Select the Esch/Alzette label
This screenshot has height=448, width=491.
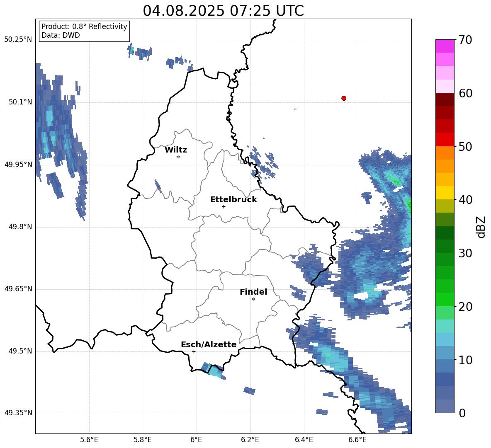pyautogui.click(x=209, y=344)
